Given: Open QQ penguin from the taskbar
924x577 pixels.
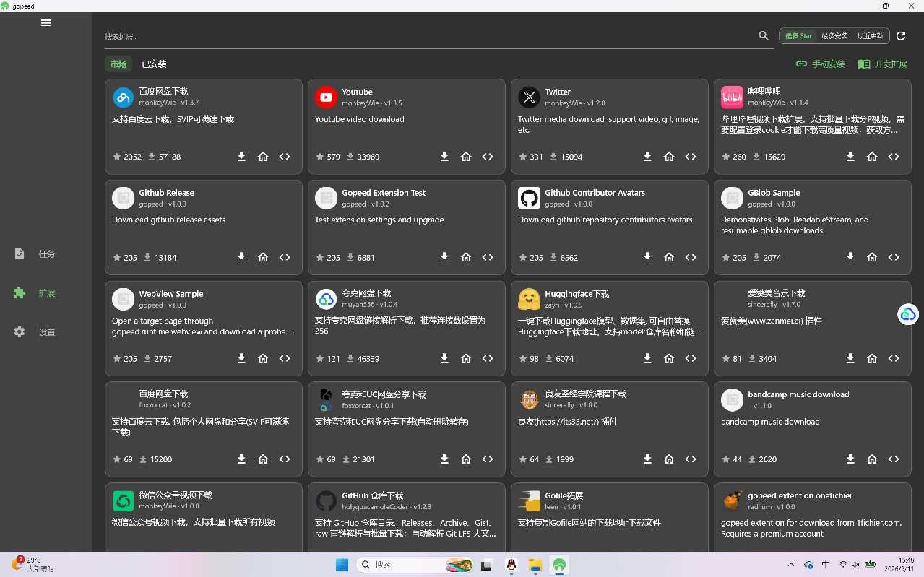Looking at the screenshot, I should [511, 565].
